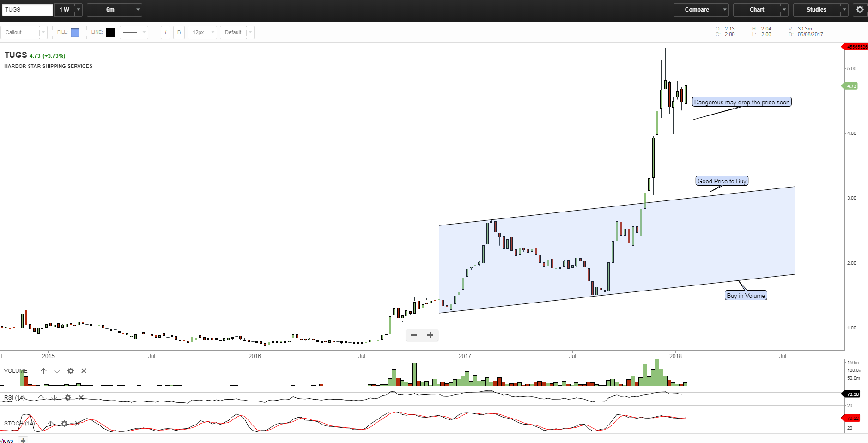Move the STOCH (14) panel up with its arrow
The height and width of the screenshot is (443, 868).
49,424
